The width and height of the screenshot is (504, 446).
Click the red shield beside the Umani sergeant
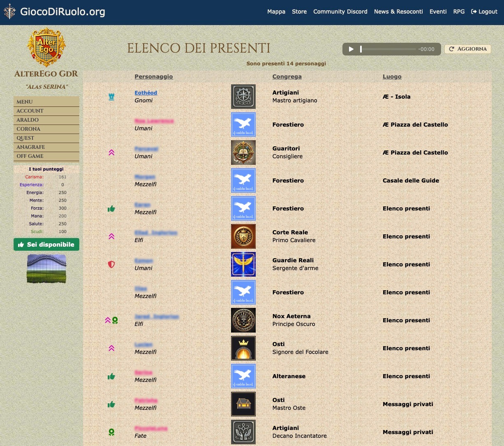coord(111,264)
